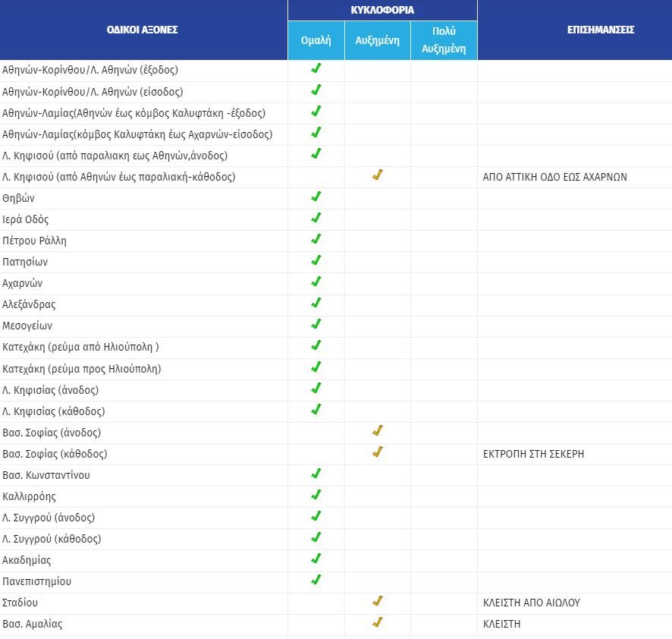Click road name Θηβών
The image size is (672, 639).
coord(18,198)
